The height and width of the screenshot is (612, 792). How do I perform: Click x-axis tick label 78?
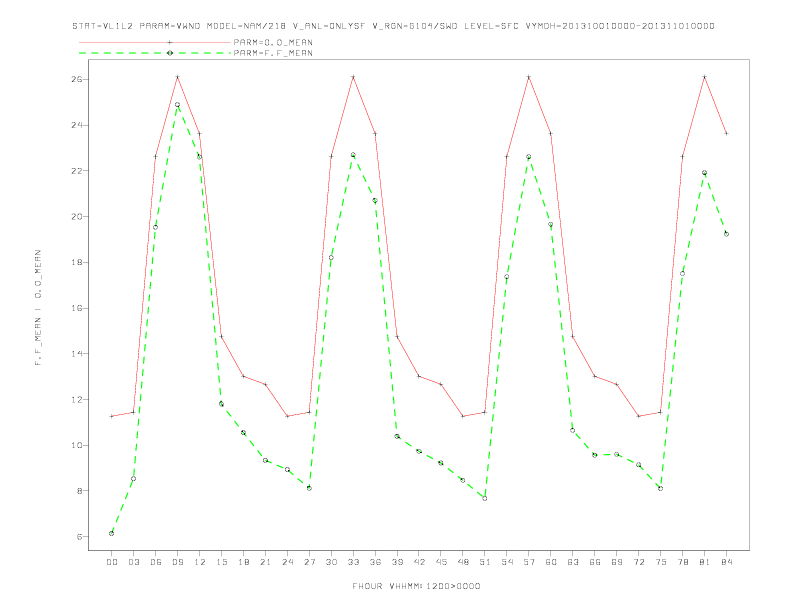click(x=682, y=562)
